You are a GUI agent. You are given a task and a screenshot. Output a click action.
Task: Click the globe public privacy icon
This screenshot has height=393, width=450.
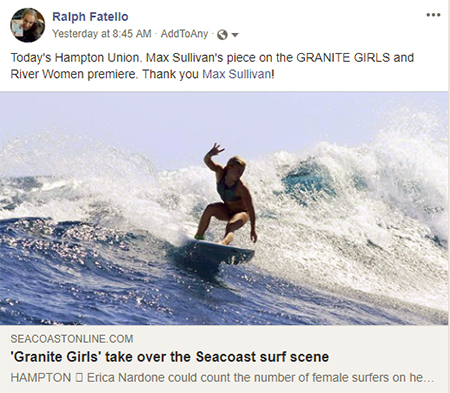pos(222,35)
